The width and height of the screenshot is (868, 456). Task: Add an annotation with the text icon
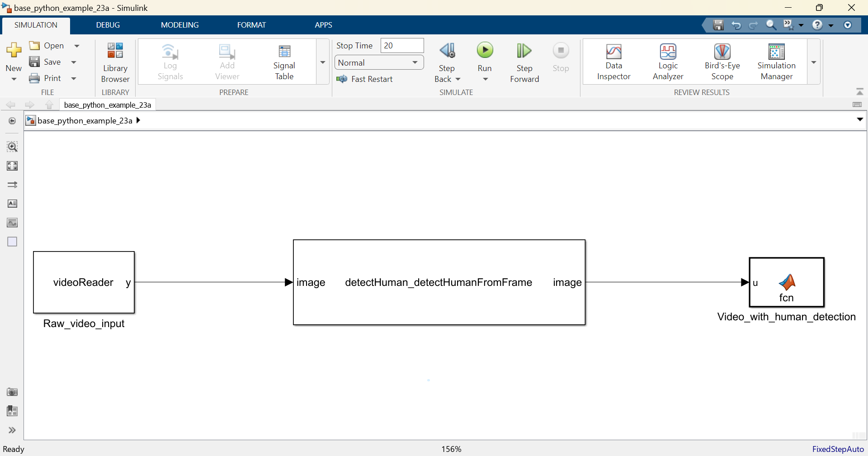pyautogui.click(x=12, y=204)
